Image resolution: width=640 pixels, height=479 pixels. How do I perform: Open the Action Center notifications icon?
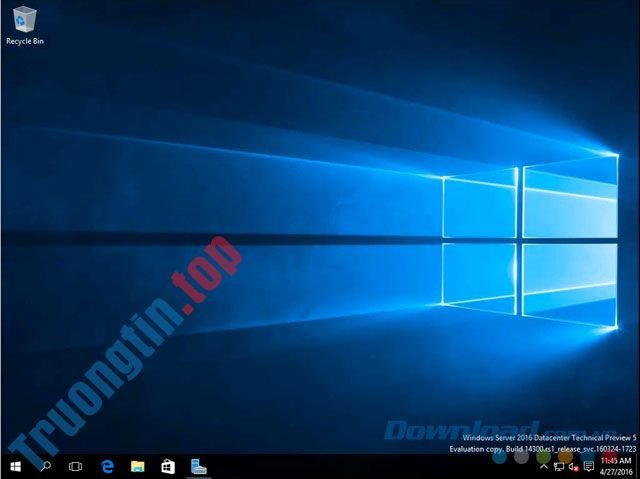pos(588,466)
